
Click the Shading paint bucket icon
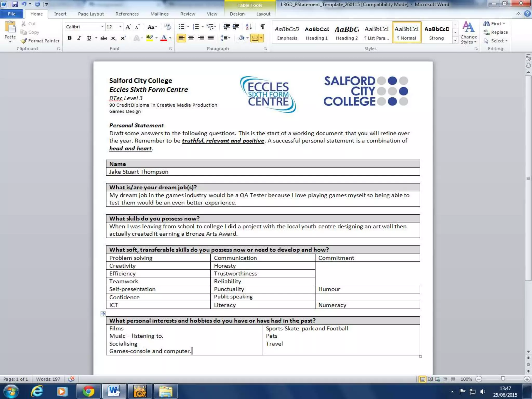click(x=241, y=38)
